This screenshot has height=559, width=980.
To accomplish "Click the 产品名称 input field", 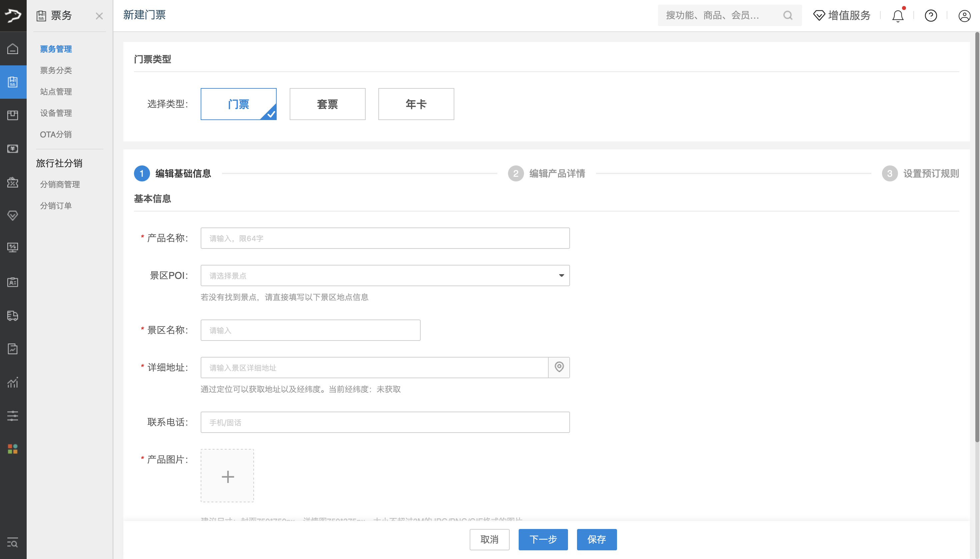I will [x=385, y=238].
